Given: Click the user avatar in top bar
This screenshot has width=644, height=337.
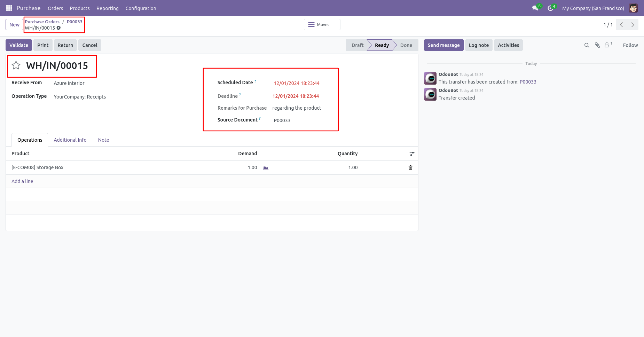Looking at the screenshot, I should [x=633, y=8].
